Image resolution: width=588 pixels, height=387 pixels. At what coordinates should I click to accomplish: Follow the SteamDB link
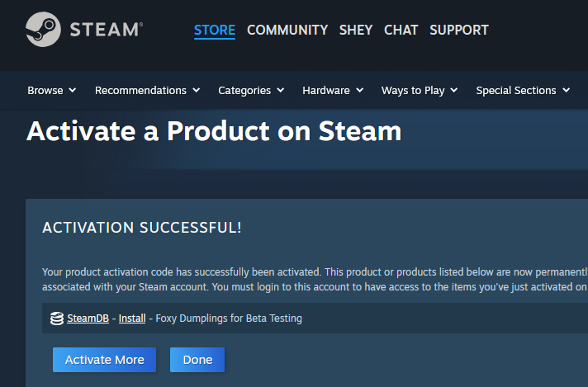coord(88,319)
